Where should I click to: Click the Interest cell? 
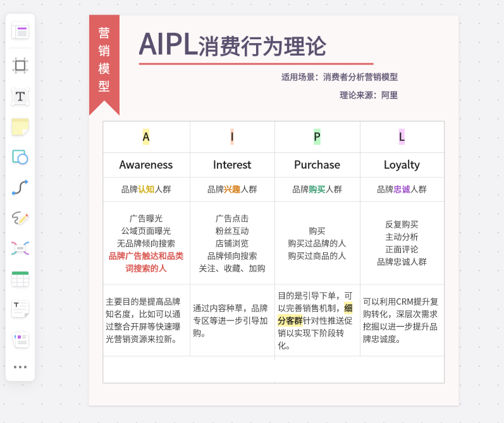click(232, 165)
